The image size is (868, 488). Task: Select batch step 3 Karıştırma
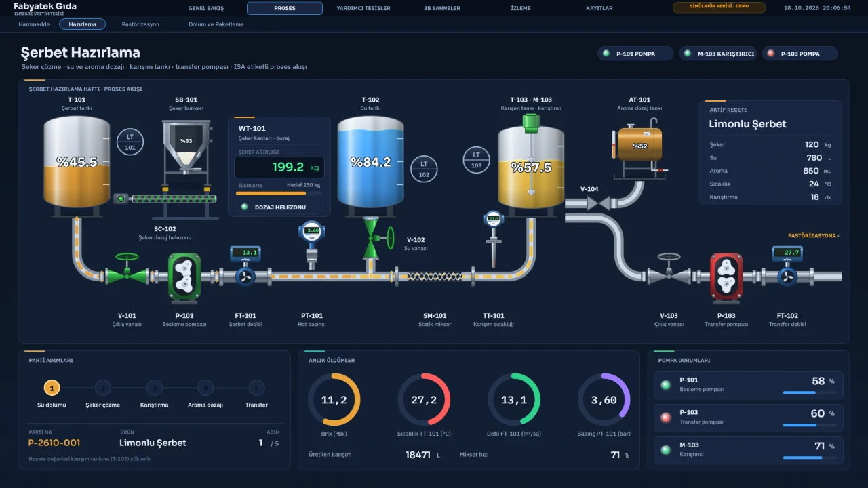click(x=154, y=388)
